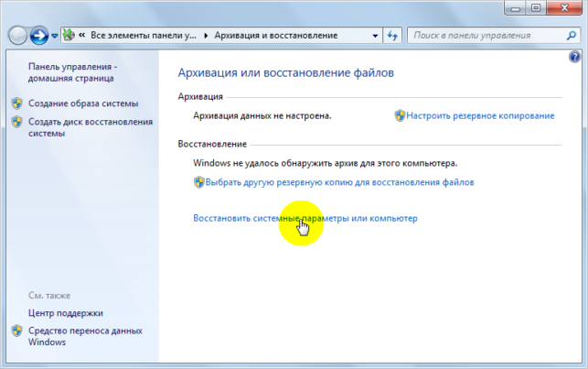Click 'Архивация и восстановление' breadcrumb
The image size is (588, 369).
tap(276, 36)
